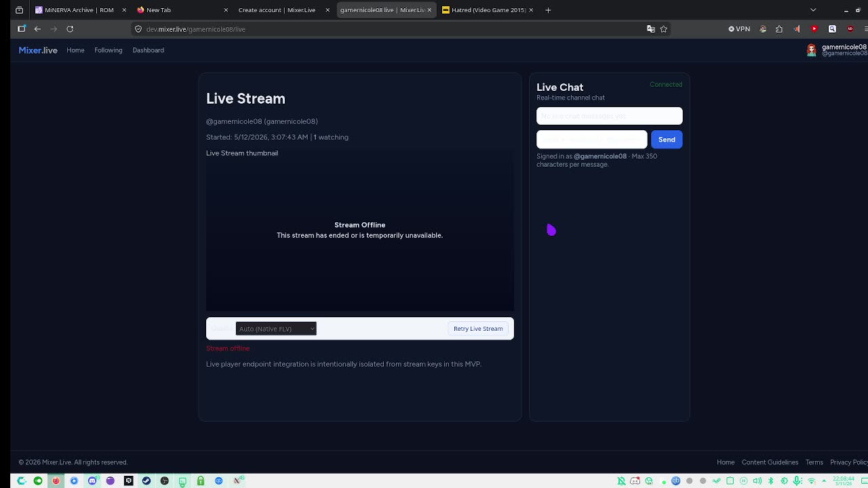Open the Firefox taskbar icon
The height and width of the screenshot is (488, 868).
[x=56, y=481]
